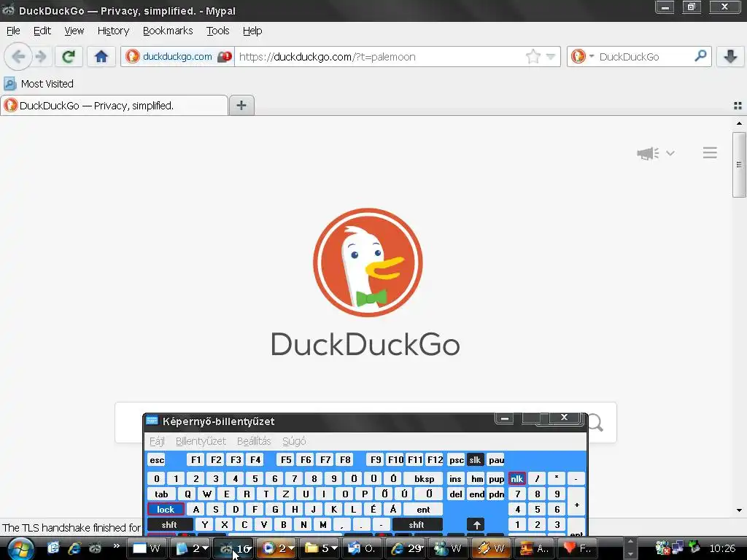Viewport: 747px width, 560px height.
Task: Click the page search magnifier button
Action: (x=595, y=422)
